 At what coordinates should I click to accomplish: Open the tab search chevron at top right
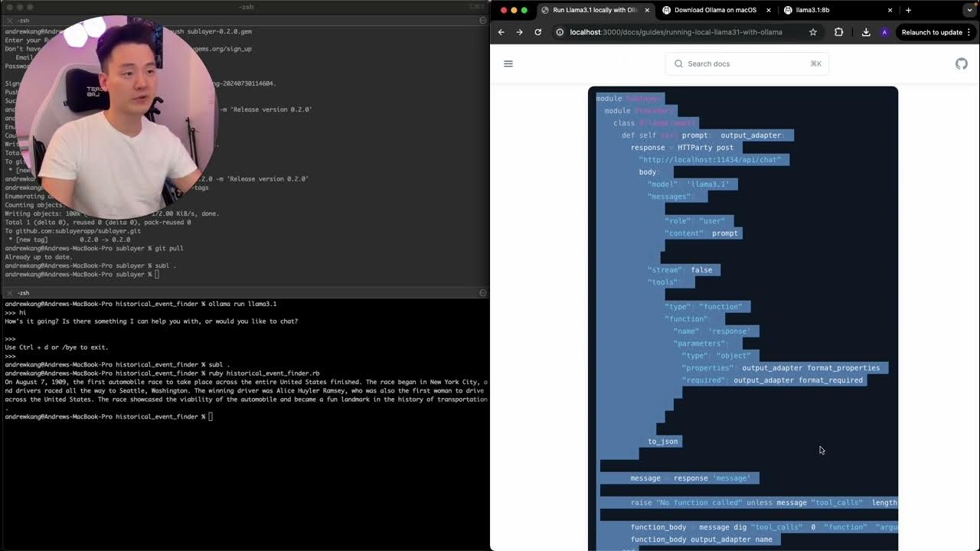pos(970,10)
